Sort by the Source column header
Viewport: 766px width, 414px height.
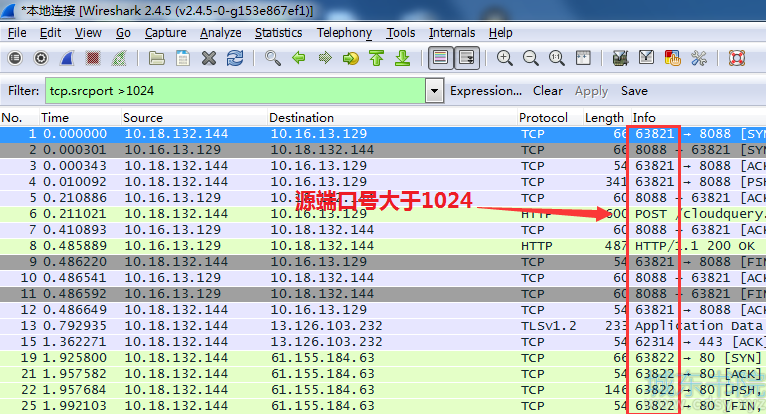tap(194, 118)
